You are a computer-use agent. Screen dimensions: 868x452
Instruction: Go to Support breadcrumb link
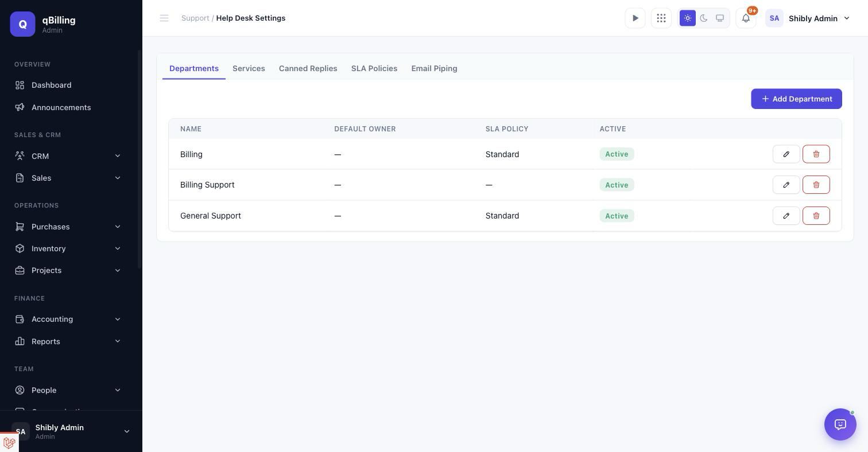[195, 18]
